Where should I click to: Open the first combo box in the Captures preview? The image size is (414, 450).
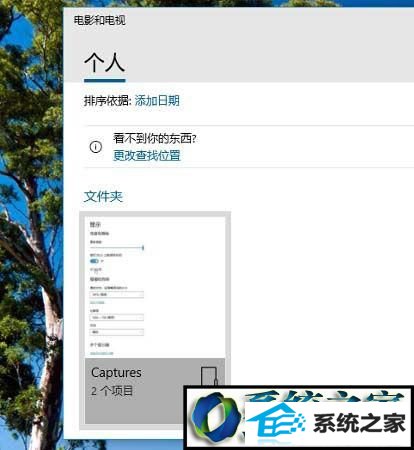(x=117, y=294)
